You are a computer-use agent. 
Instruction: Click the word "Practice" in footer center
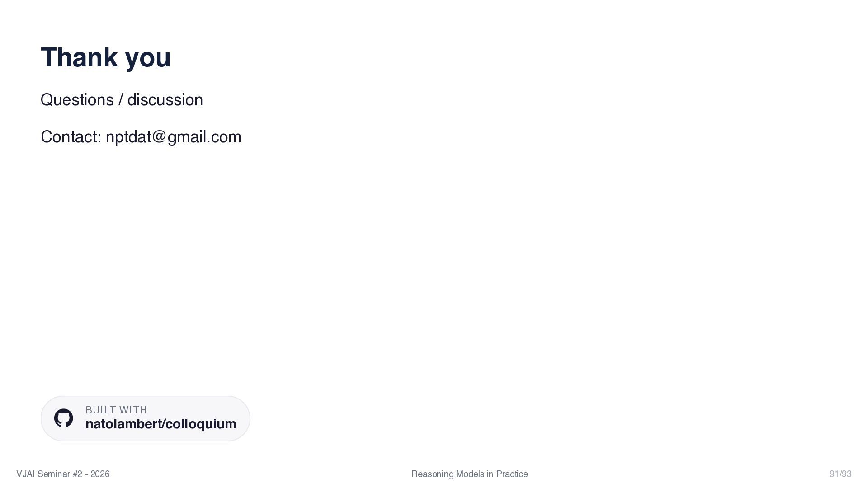click(x=512, y=474)
